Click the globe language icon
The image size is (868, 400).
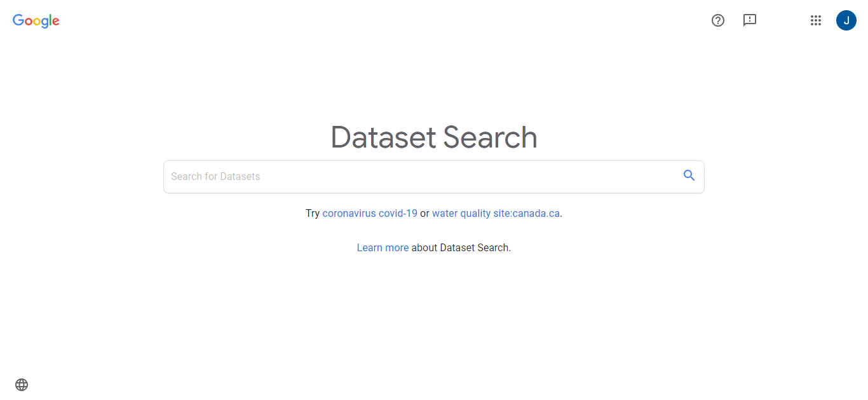click(x=22, y=385)
